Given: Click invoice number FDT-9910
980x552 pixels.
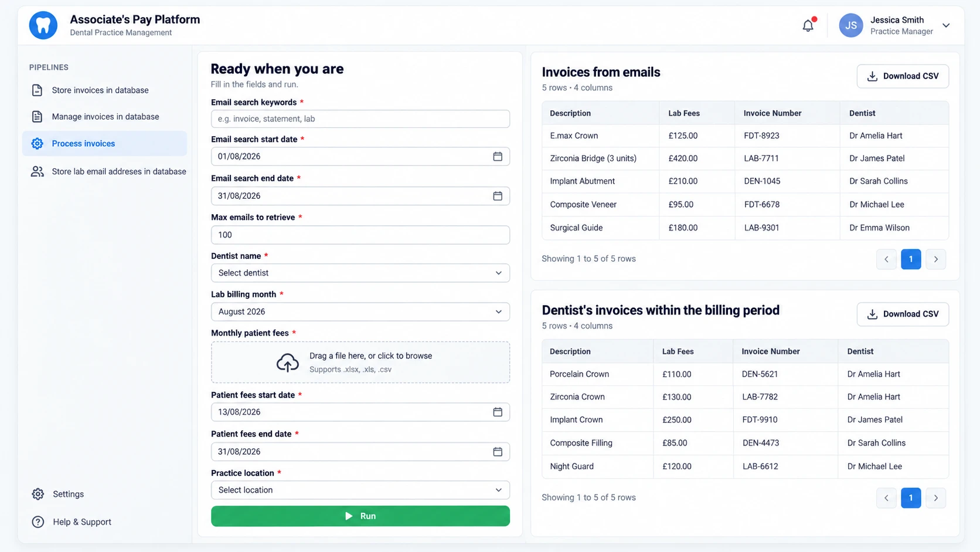Looking at the screenshot, I should tap(760, 420).
